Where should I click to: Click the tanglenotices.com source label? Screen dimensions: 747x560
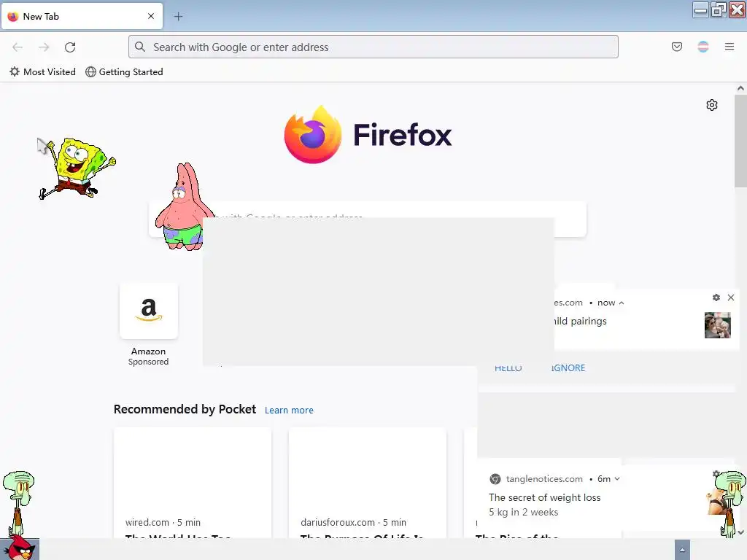coord(544,479)
